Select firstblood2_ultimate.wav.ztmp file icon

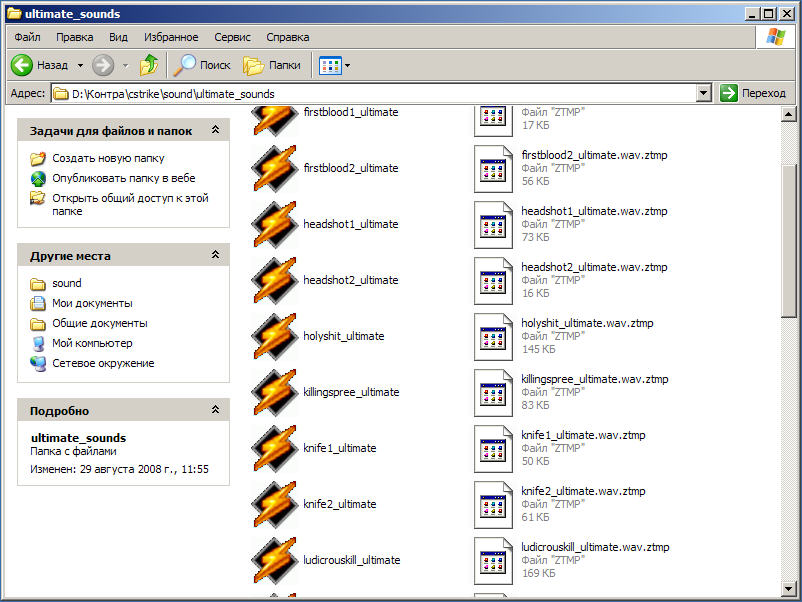[493, 169]
